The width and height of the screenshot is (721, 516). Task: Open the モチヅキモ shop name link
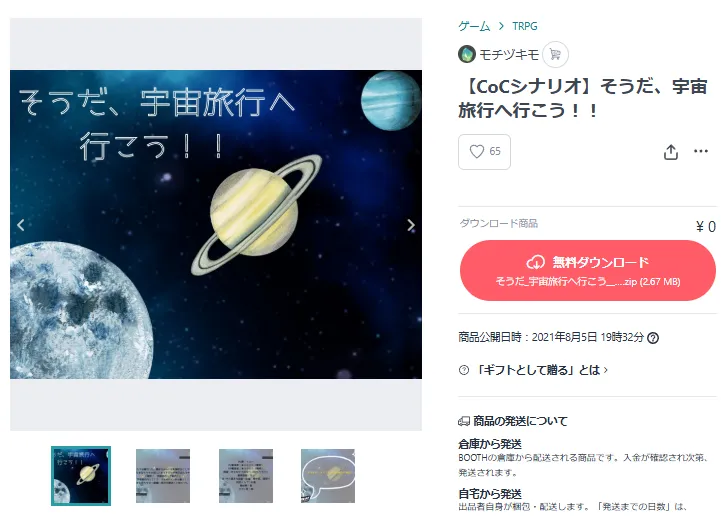point(509,55)
